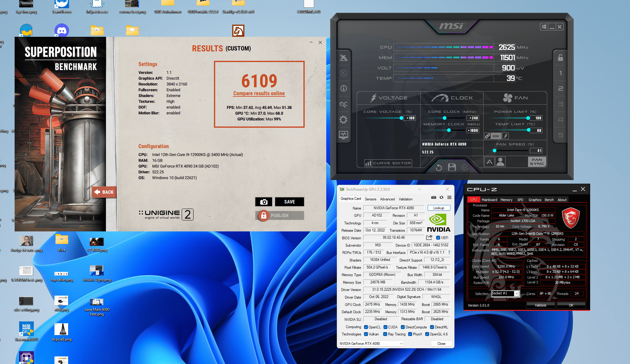Toggle the CUDA checkbox in GPU-Z
Screen dimensions: 630x364
point(385,327)
